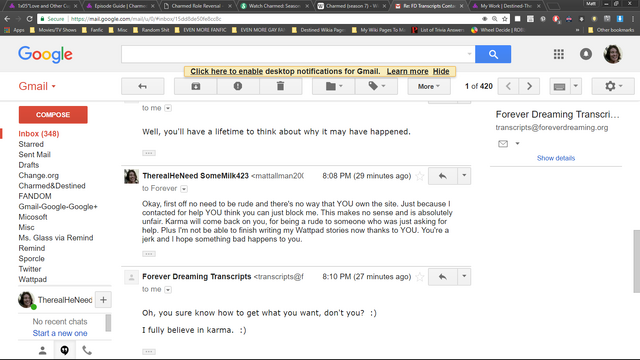Click the COMPOSE button
The image size is (640, 360).
point(53,115)
